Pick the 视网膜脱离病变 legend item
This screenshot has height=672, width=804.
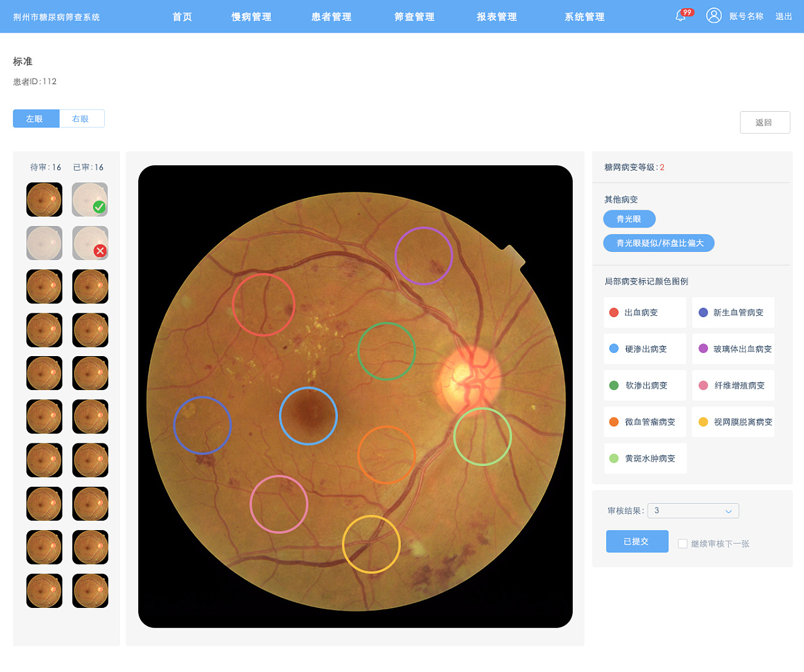click(x=733, y=422)
